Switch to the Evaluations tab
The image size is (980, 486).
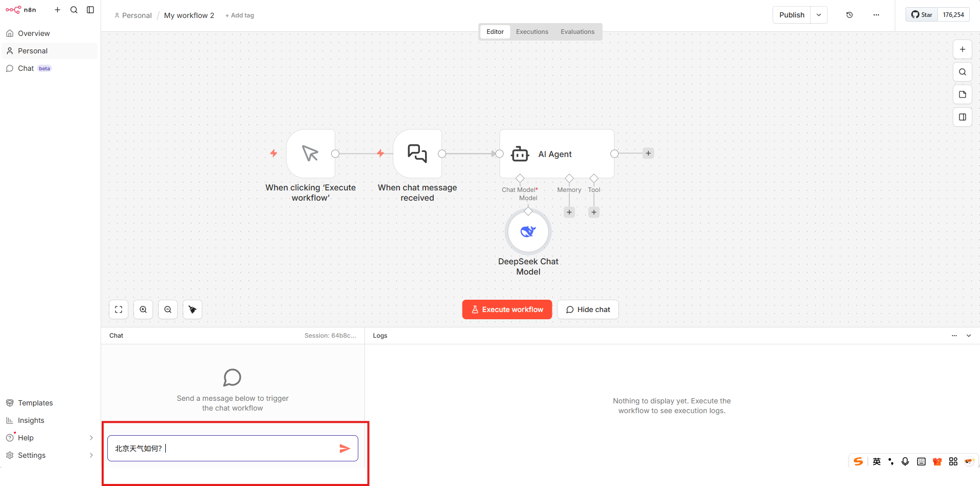(x=577, y=32)
